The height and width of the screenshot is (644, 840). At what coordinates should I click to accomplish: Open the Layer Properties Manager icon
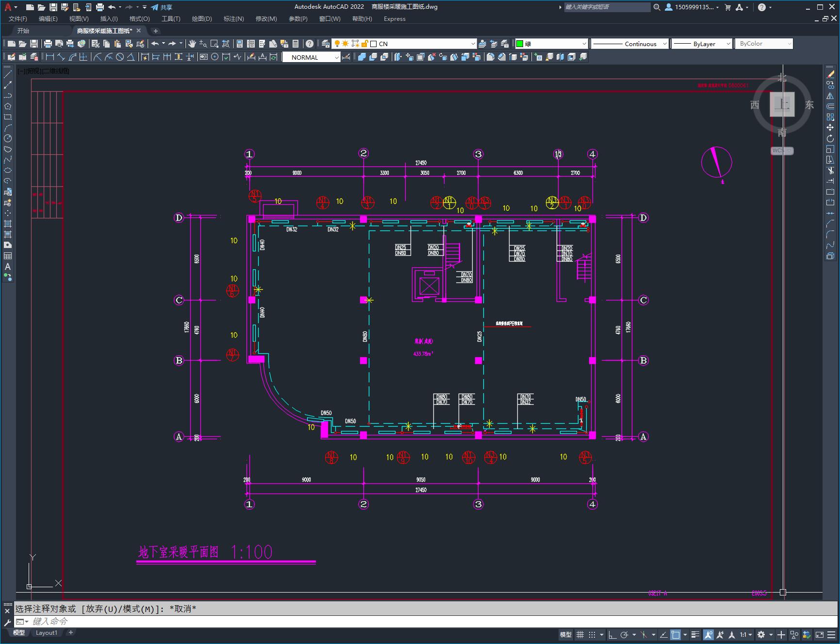(326, 44)
